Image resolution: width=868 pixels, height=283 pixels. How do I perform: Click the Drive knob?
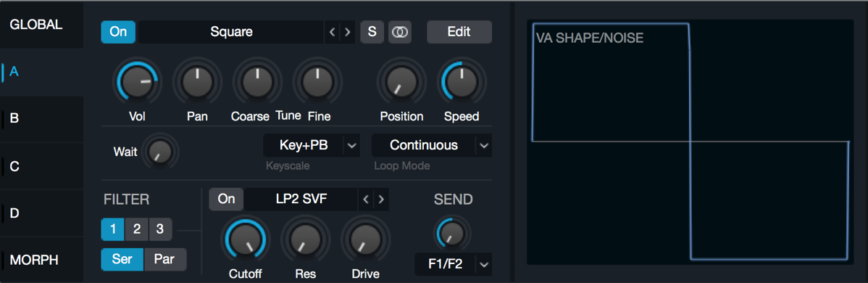(x=365, y=239)
